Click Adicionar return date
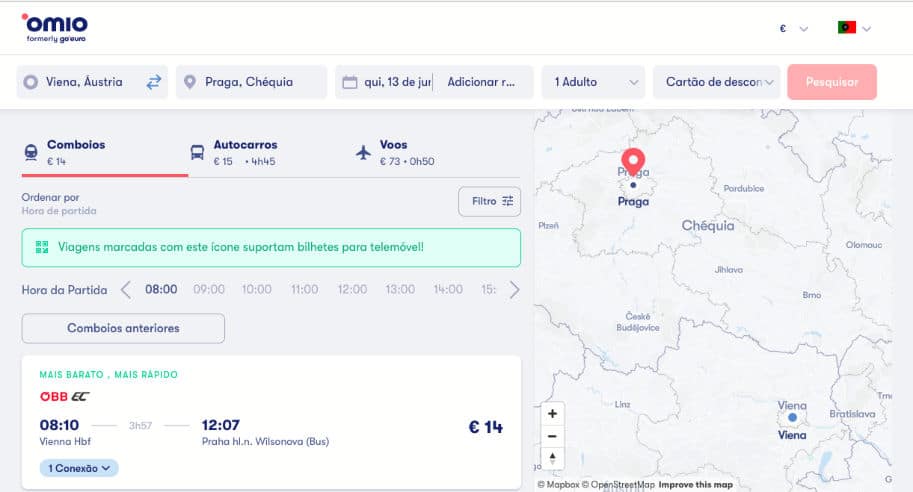The image size is (913, 492). pos(483,82)
